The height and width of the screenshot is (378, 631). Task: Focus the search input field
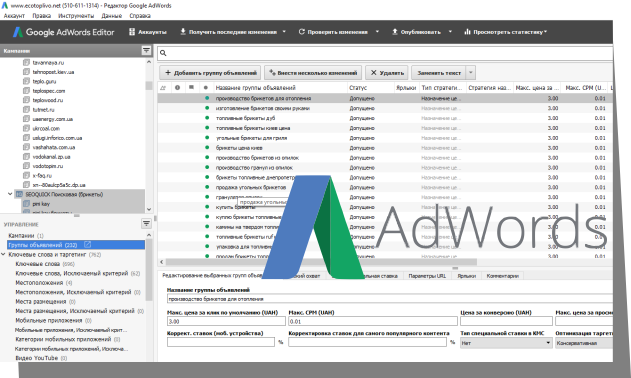click(x=386, y=53)
